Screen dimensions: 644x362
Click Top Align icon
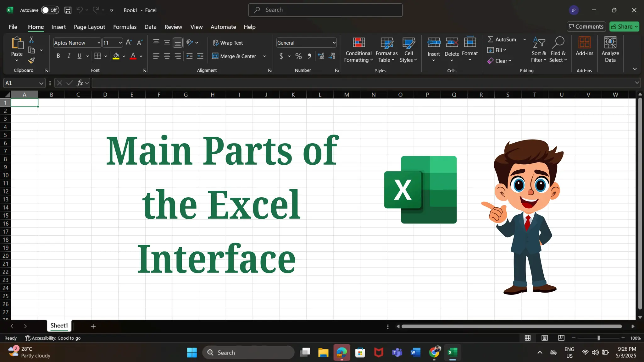click(x=156, y=42)
